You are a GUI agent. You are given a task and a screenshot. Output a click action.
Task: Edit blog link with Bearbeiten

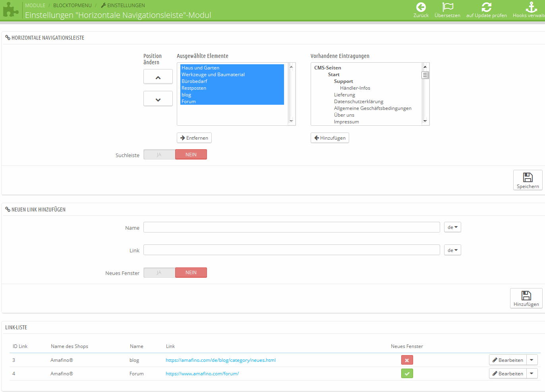508,360
